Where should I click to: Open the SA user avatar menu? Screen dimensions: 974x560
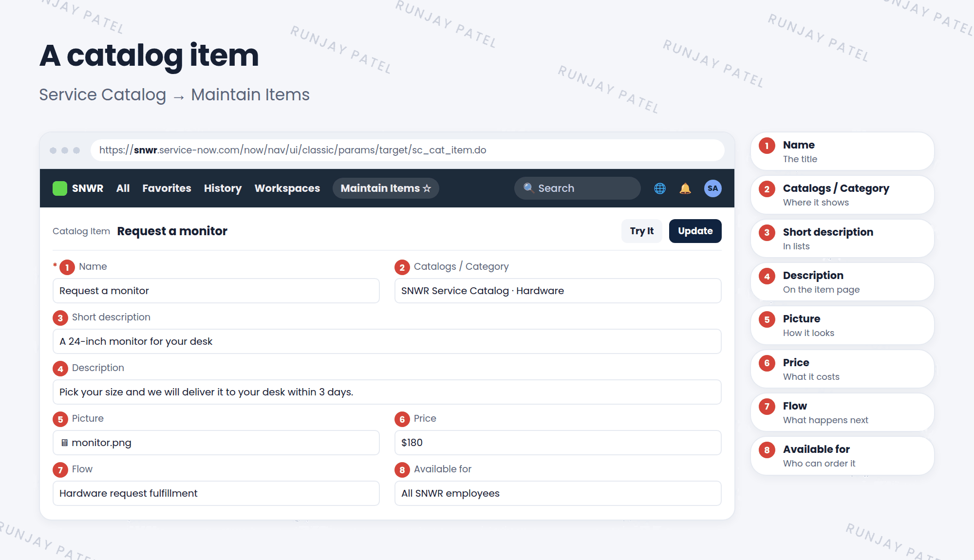click(713, 188)
